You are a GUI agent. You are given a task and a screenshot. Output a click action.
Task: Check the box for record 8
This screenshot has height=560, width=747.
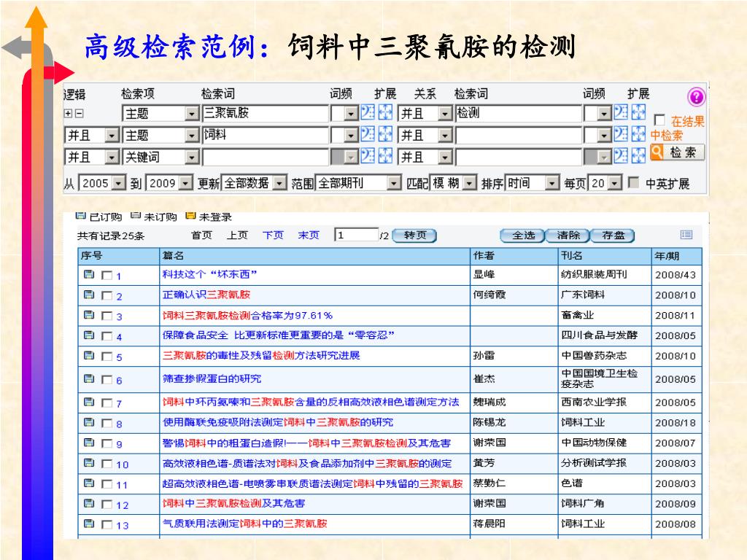tap(107, 424)
